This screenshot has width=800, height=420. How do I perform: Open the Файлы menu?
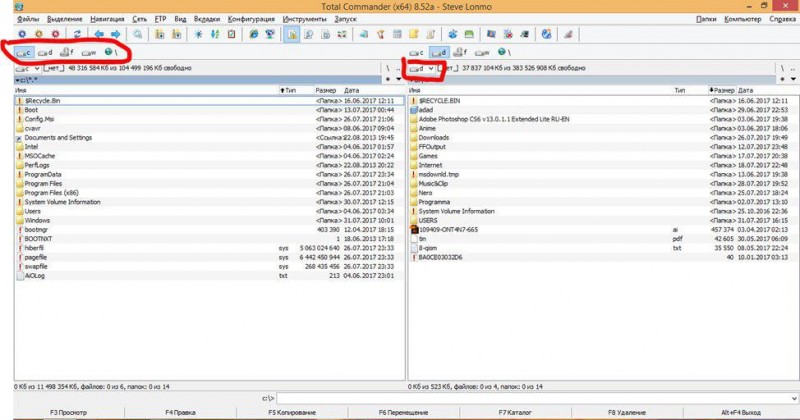click(28, 19)
